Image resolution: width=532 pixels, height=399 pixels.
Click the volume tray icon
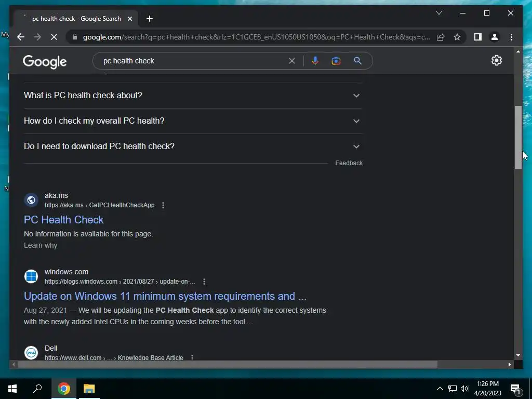tap(464, 389)
